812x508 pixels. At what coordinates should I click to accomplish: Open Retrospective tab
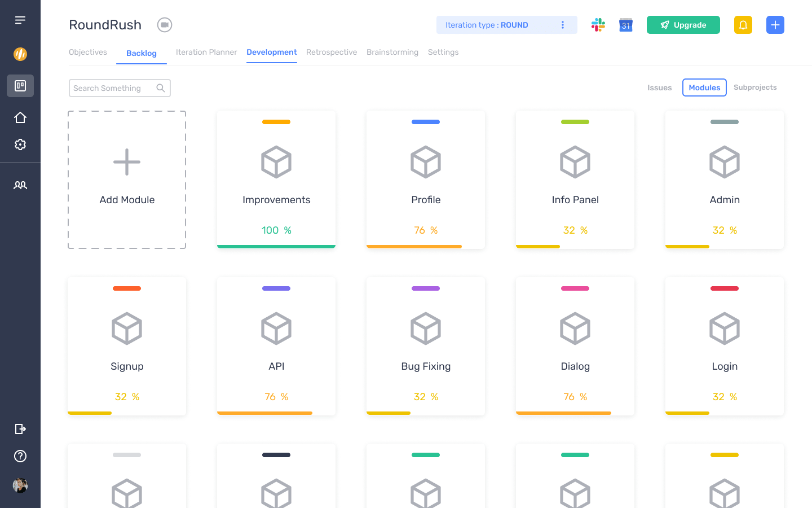pyautogui.click(x=332, y=52)
